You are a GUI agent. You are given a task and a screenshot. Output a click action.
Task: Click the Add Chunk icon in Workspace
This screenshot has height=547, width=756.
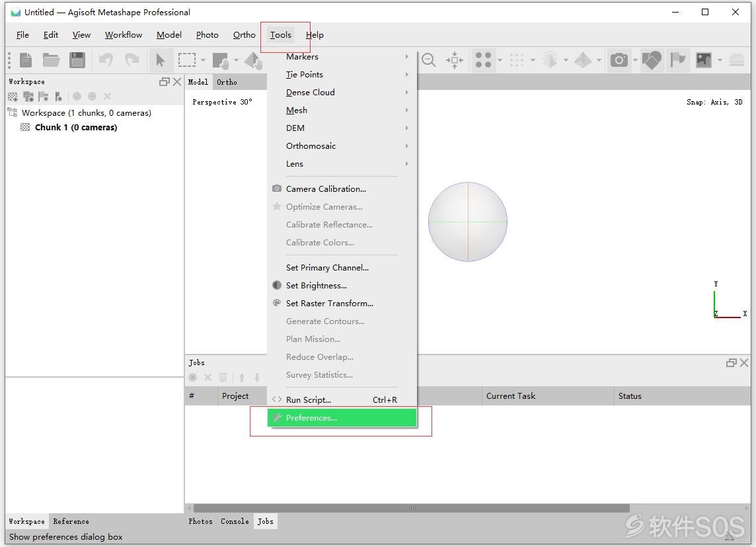tap(13, 97)
